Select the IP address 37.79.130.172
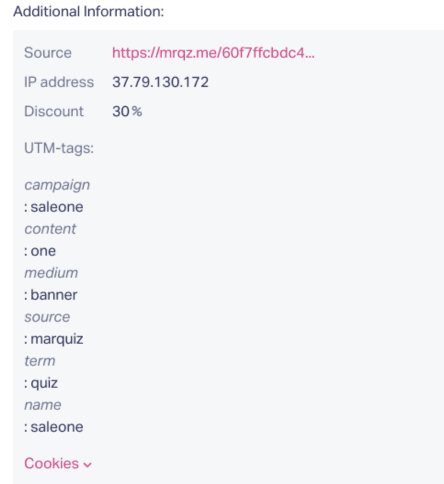 160,82
